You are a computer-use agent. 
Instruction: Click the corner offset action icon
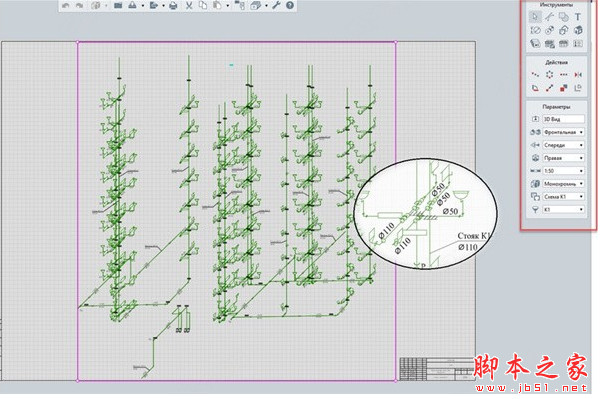tap(578, 88)
